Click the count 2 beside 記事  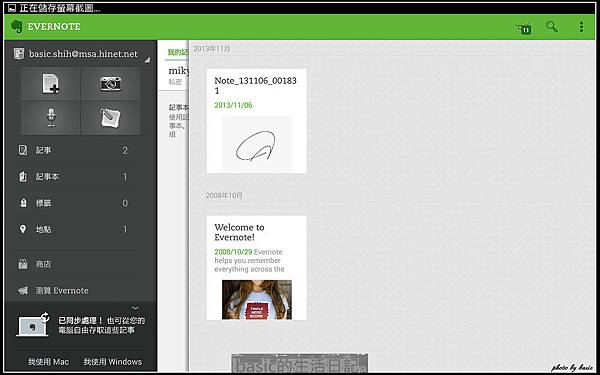[x=125, y=150]
